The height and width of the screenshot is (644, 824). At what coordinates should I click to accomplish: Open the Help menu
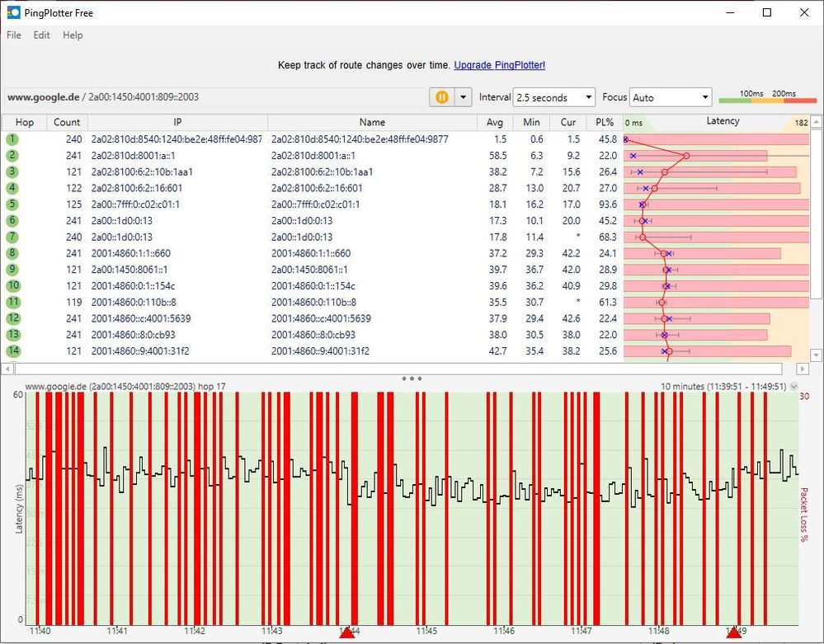click(73, 35)
